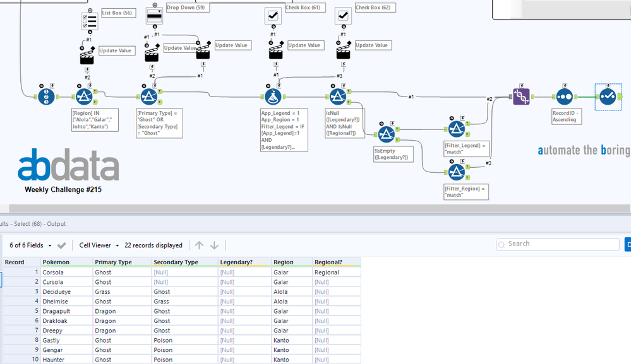Click the Action tool below Check Box (62)
The height and width of the screenshot is (364, 631).
(344, 51)
